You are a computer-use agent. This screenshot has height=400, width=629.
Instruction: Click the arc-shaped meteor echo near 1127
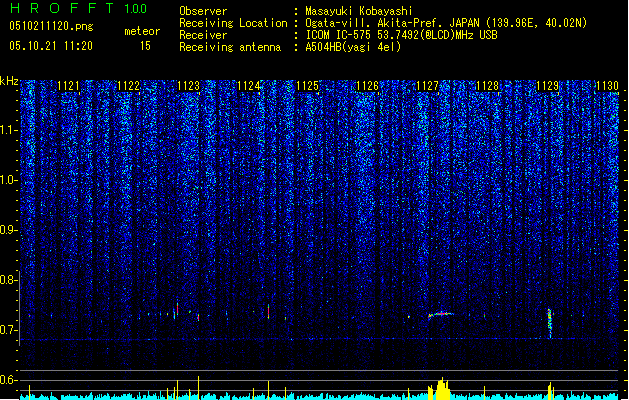(440, 315)
